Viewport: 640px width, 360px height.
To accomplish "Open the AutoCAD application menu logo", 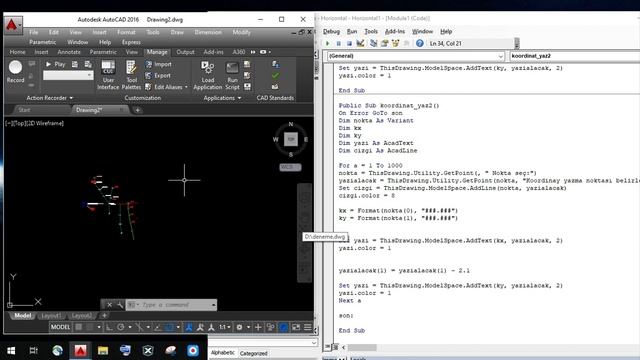I will [x=13, y=25].
